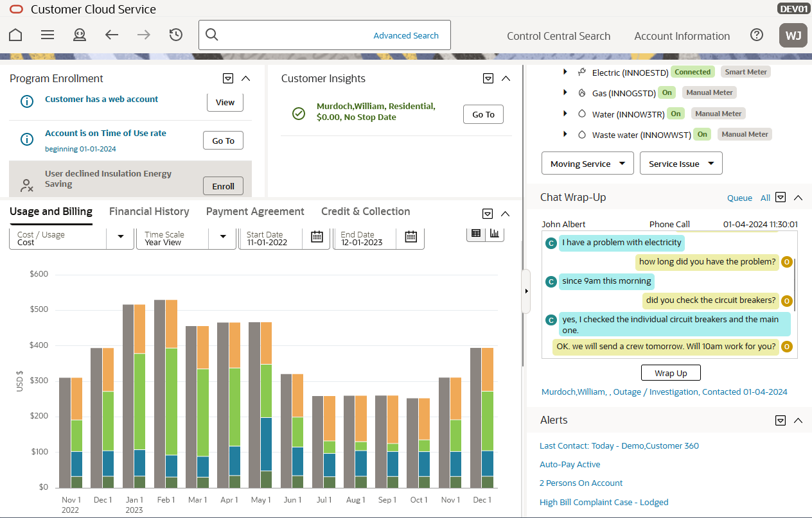Click the Help question mark icon
This screenshot has height=518, width=812.
[757, 35]
